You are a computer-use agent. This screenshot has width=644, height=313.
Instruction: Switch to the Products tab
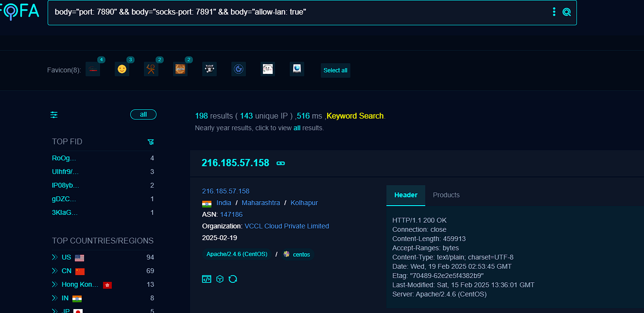pyautogui.click(x=446, y=195)
